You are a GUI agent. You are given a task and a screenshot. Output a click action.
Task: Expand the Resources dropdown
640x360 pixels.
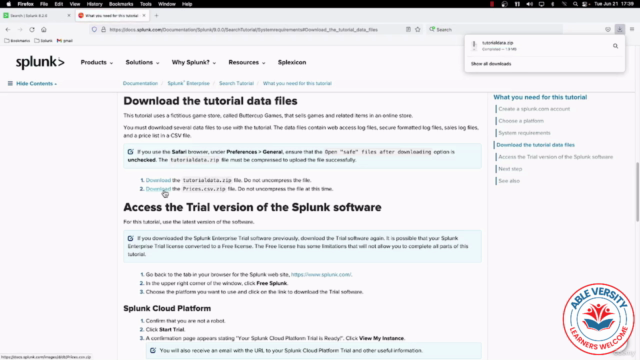coord(247,62)
